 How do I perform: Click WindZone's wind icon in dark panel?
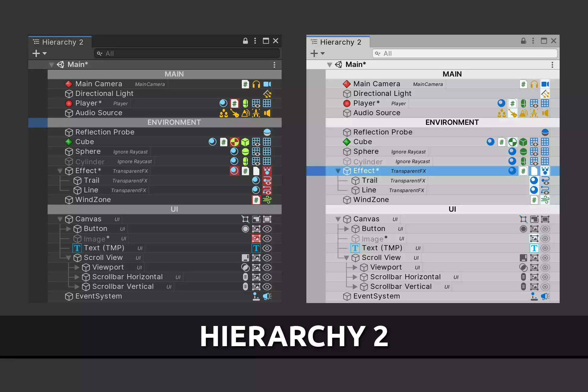click(x=267, y=200)
